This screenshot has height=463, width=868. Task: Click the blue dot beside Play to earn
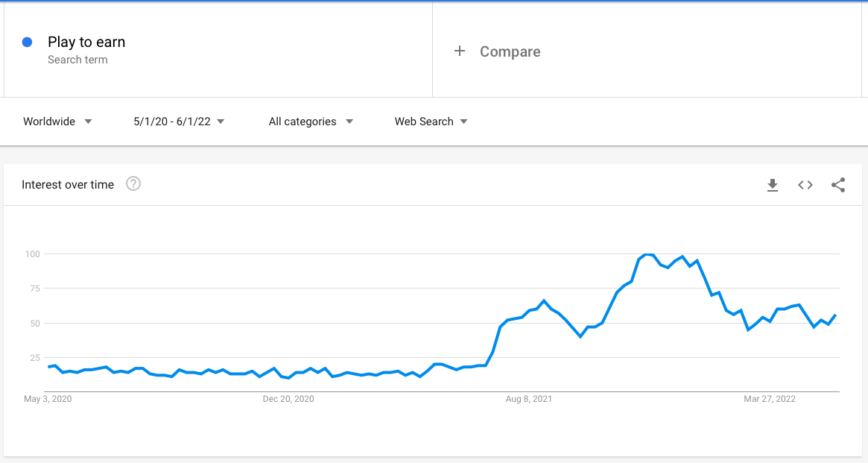[x=28, y=42]
